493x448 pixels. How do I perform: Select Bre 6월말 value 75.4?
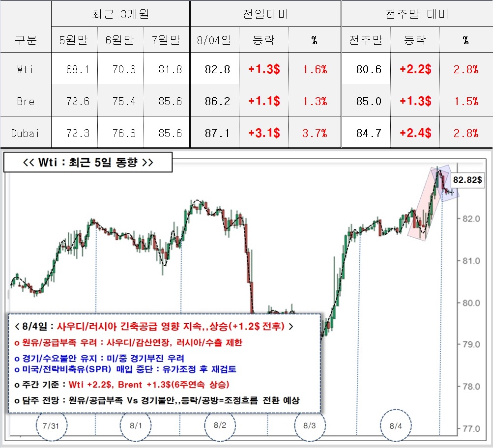click(124, 101)
